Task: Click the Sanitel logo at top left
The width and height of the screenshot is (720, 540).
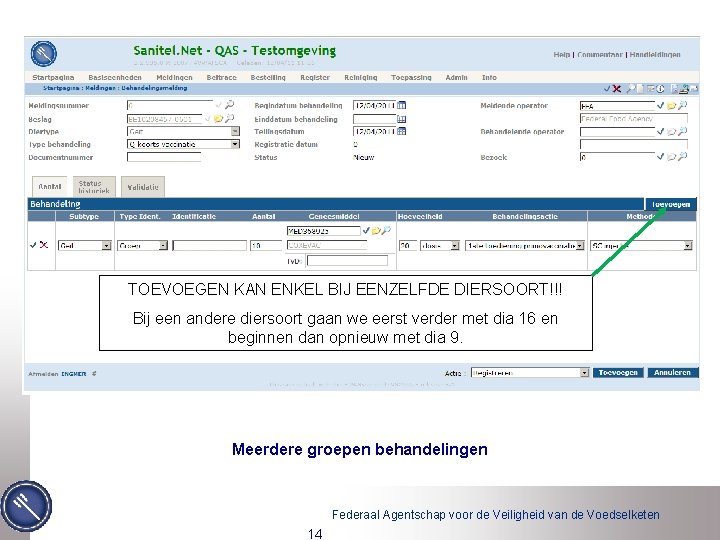Action: (x=44, y=54)
